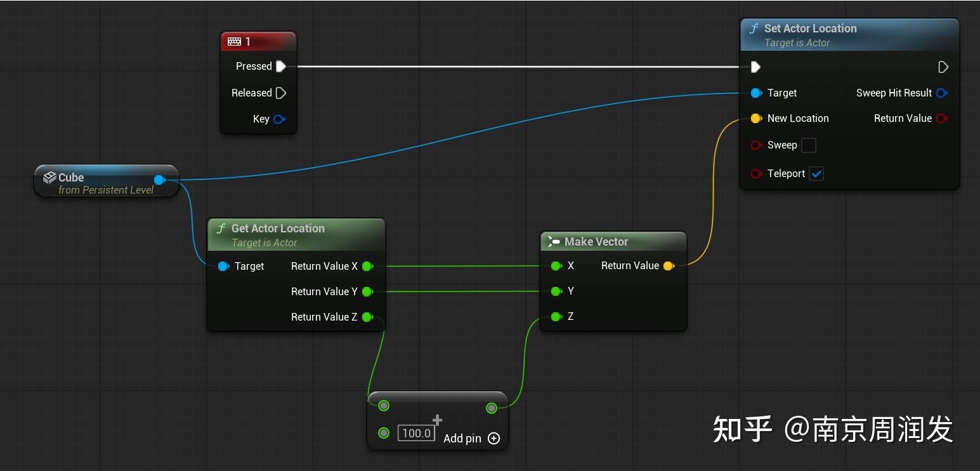The height and width of the screenshot is (471, 980).
Task: Click the Return Value Y output pin
Action: [x=367, y=291]
